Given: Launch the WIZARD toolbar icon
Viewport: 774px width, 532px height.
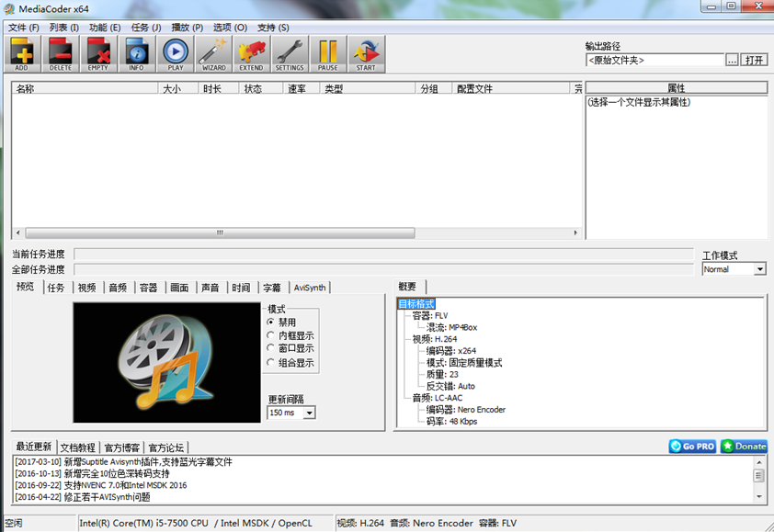Looking at the screenshot, I should click(x=213, y=53).
